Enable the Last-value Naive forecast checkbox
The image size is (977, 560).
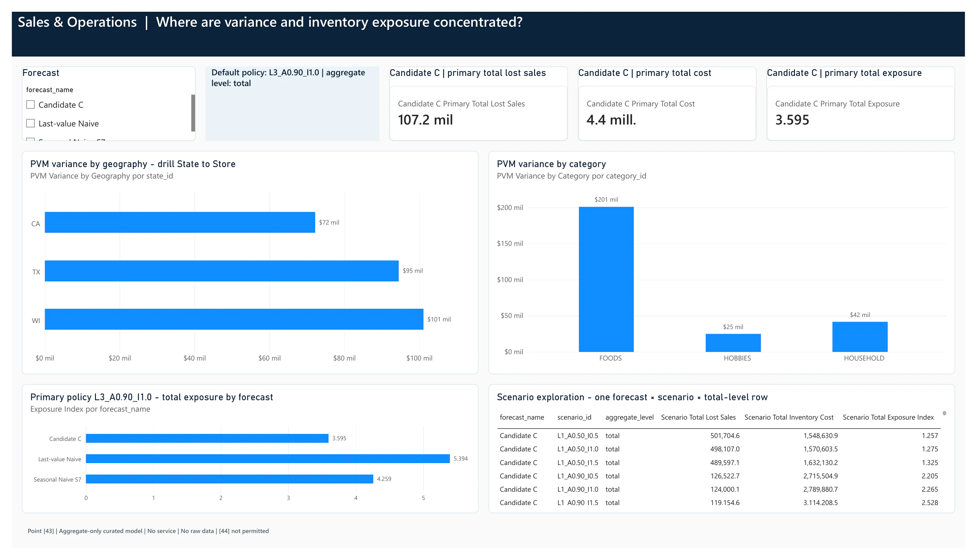31,123
